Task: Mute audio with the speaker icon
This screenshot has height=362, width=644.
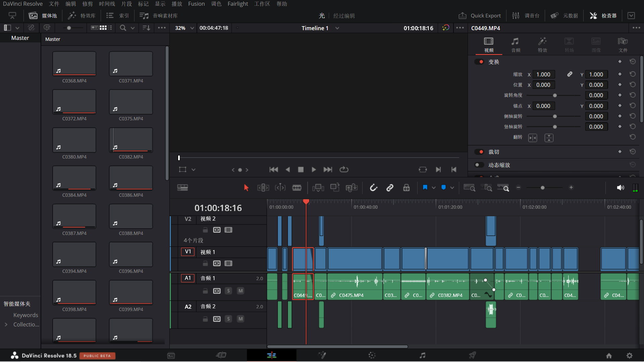Action: [621, 188]
